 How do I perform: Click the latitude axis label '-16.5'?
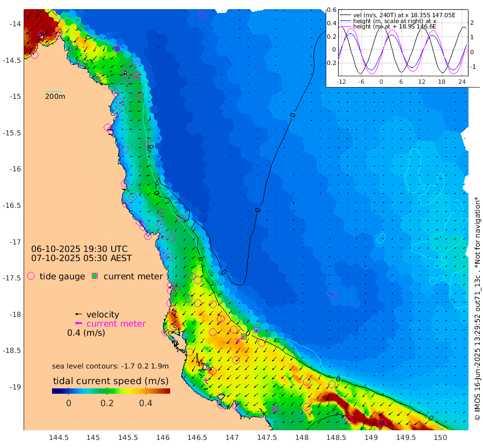12,205
